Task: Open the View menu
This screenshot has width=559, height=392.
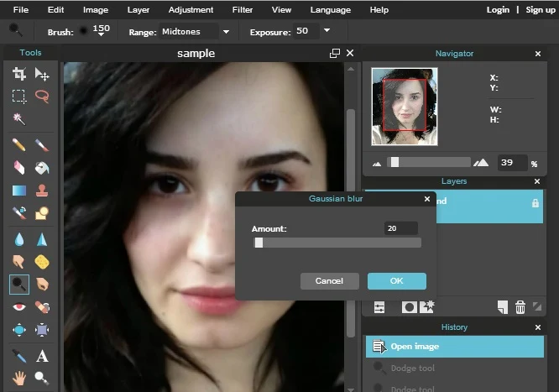Action: 281,9
